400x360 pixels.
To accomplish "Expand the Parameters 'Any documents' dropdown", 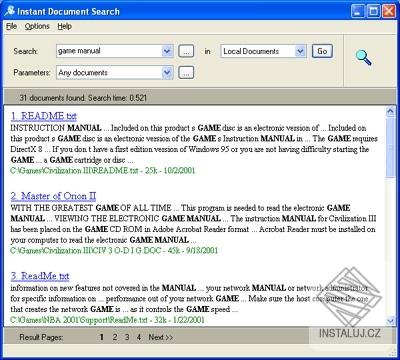I will [x=167, y=73].
